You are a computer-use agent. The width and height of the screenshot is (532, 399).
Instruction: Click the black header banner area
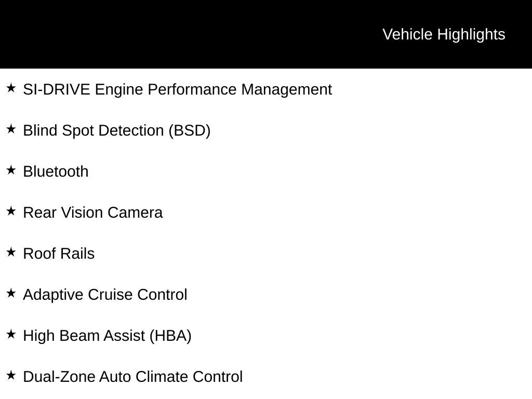tap(266, 34)
